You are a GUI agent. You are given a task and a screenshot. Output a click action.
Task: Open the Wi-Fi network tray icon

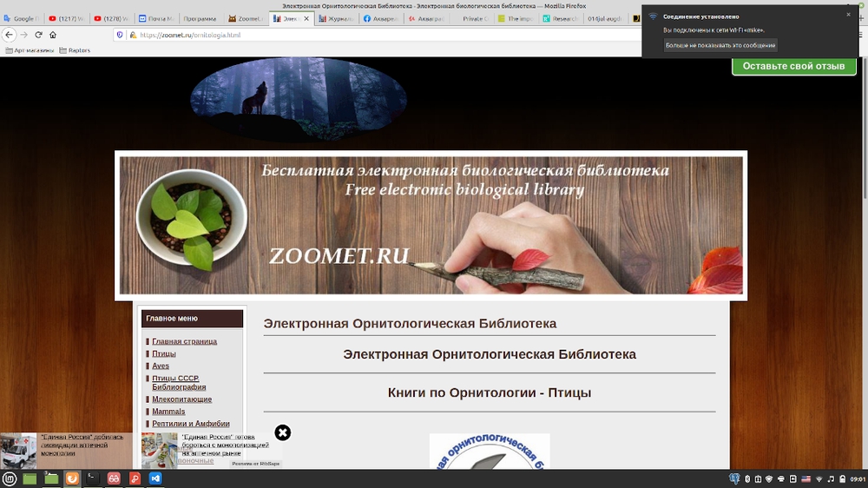pyautogui.click(x=819, y=479)
